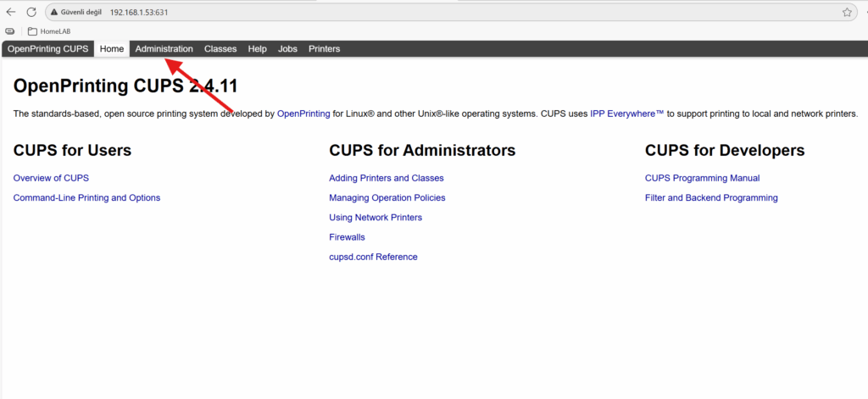The width and height of the screenshot is (868, 399).
Task: Open the Overview of CUPS link
Action: [51, 178]
